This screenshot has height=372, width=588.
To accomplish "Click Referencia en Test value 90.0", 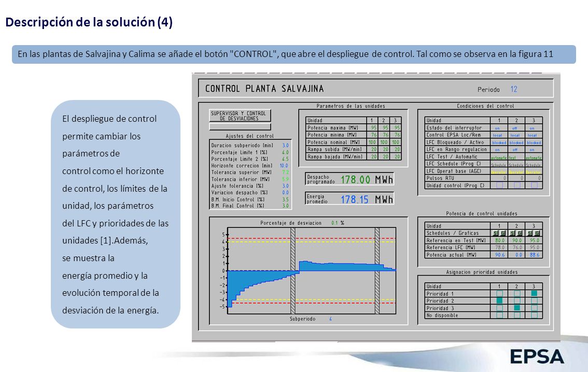I will [x=517, y=240].
